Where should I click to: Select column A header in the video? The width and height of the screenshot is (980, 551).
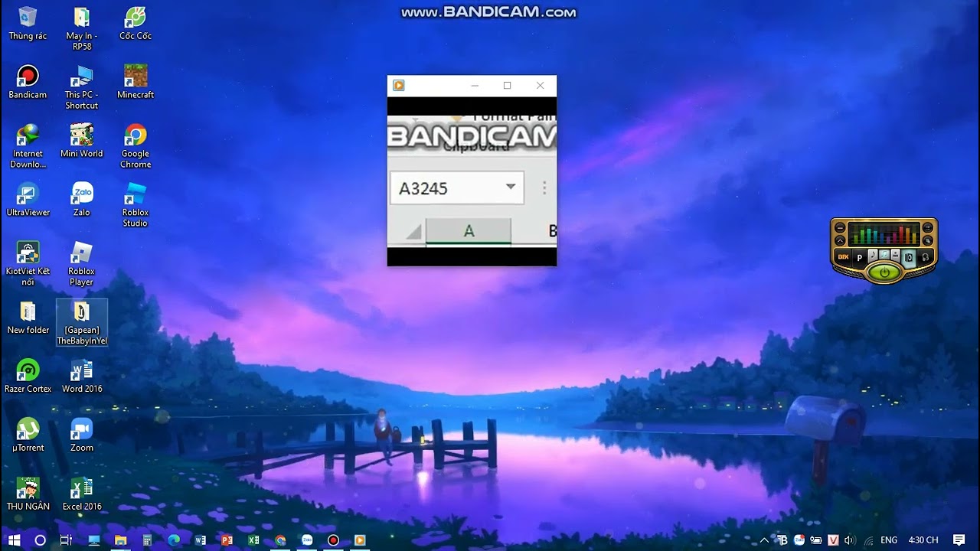[469, 231]
